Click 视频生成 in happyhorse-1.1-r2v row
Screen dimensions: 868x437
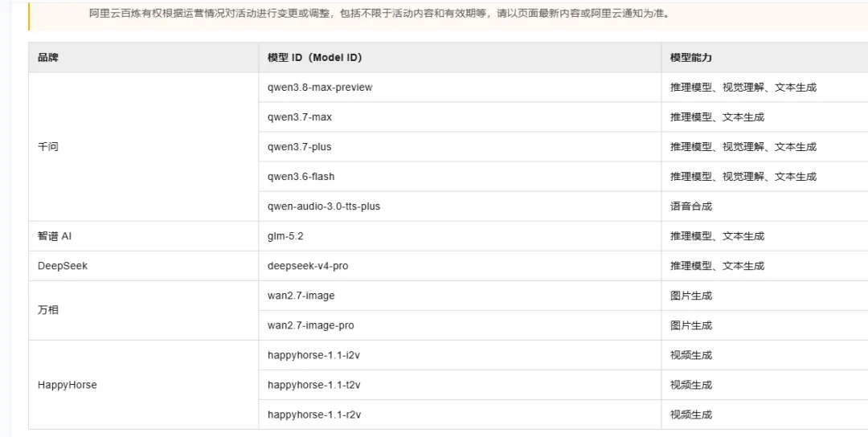(691, 415)
